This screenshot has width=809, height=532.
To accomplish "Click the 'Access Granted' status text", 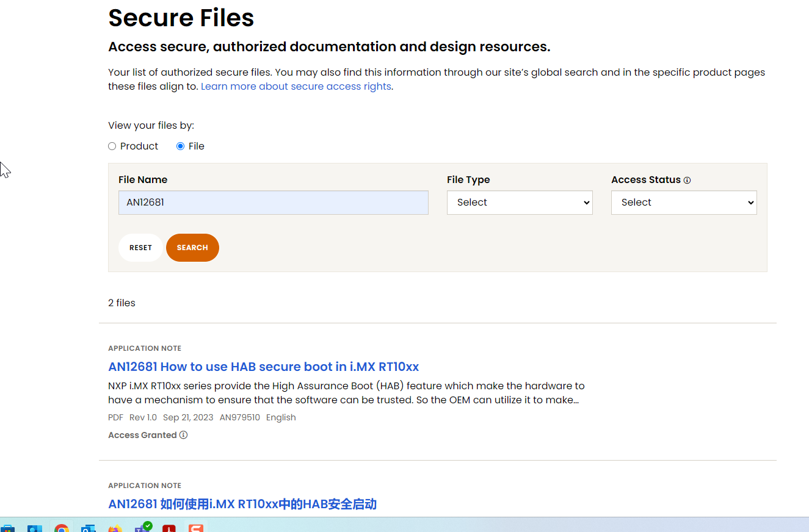I will pos(142,435).
